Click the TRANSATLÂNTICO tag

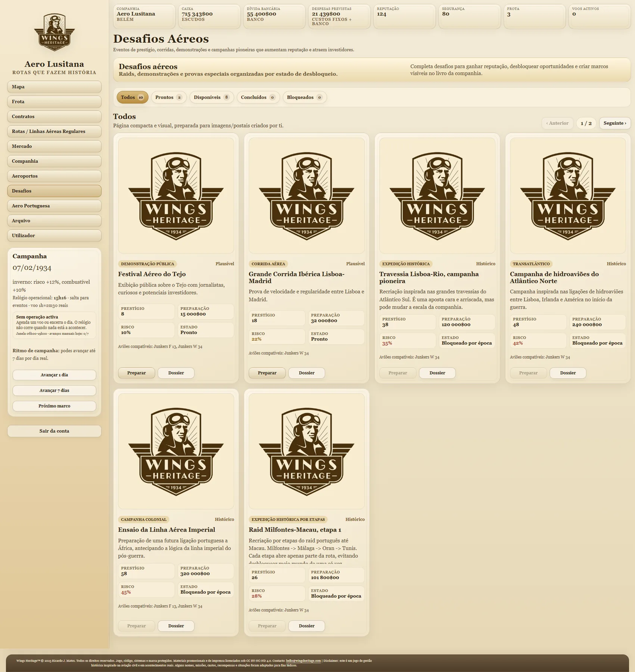(x=531, y=264)
